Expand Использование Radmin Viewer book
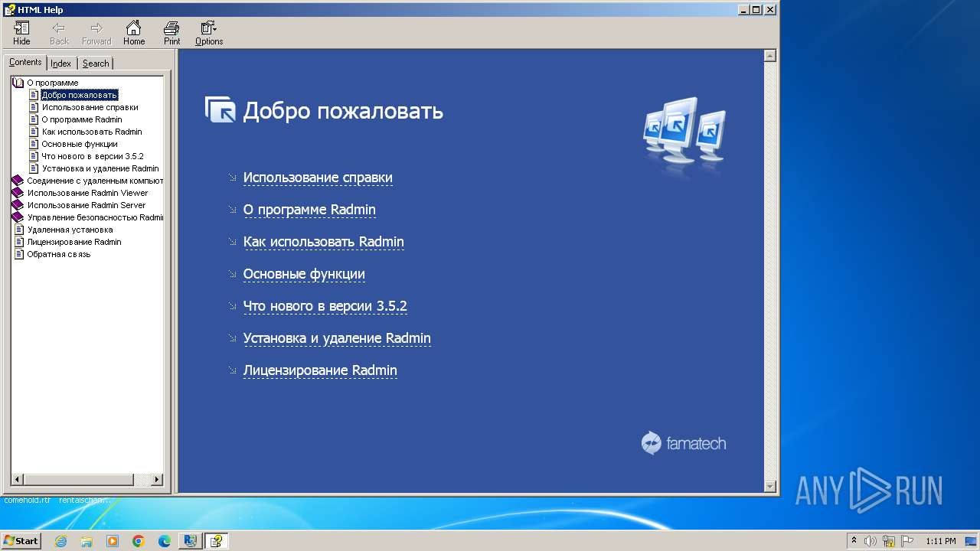980x551 pixels. click(18, 193)
